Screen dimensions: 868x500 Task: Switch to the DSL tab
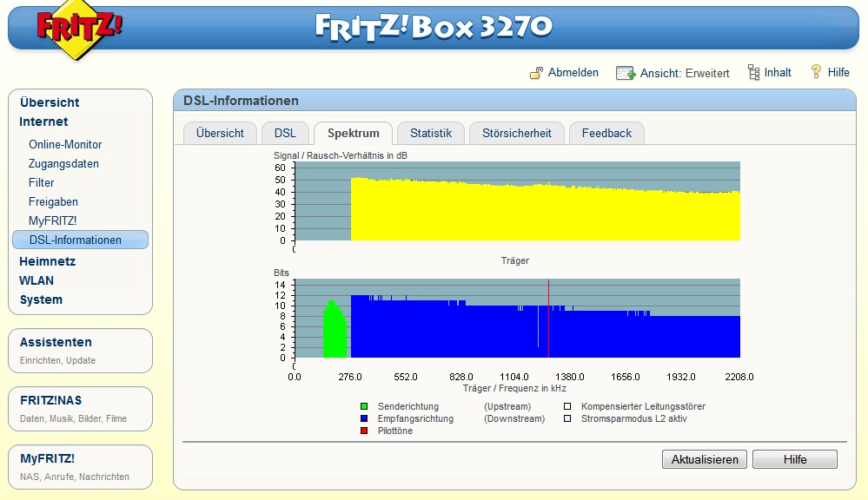click(285, 134)
